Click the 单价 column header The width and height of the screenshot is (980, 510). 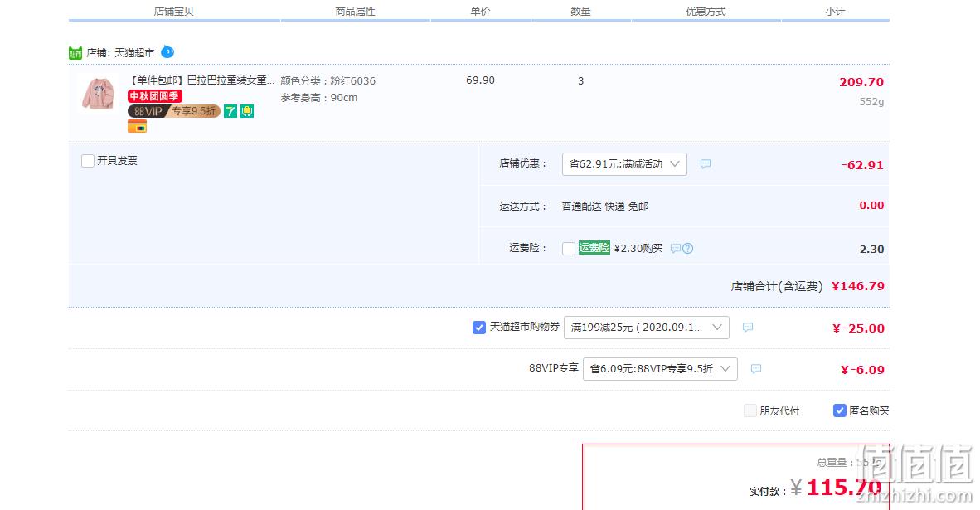(x=481, y=12)
